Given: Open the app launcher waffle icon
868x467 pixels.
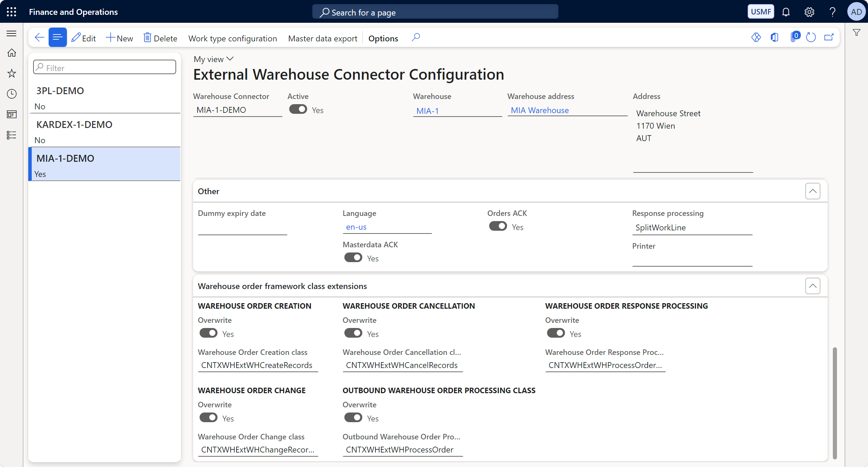Looking at the screenshot, I should (x=11, y=12).
